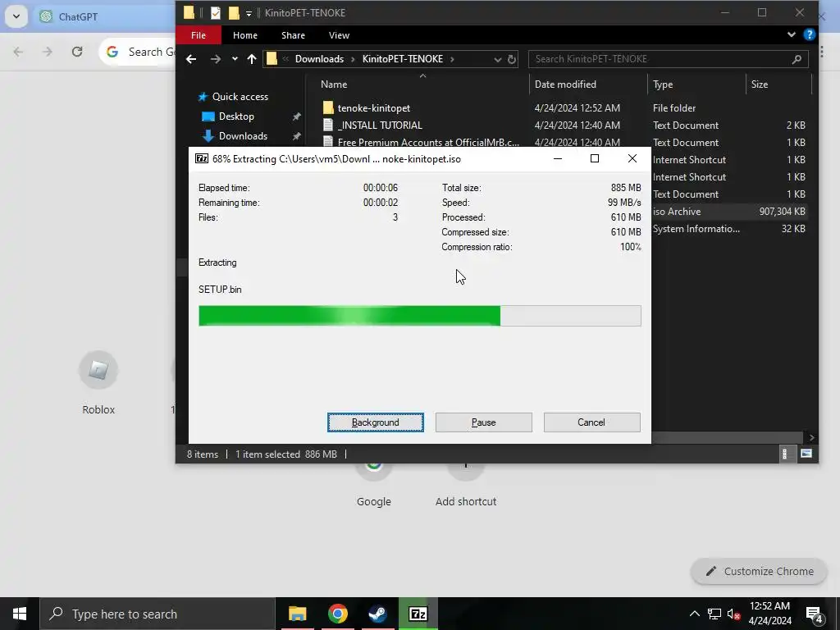The width and height of the screenshot is (840, 630).
Task: Switch to Home ribbon tab
Action: [244, 35]
